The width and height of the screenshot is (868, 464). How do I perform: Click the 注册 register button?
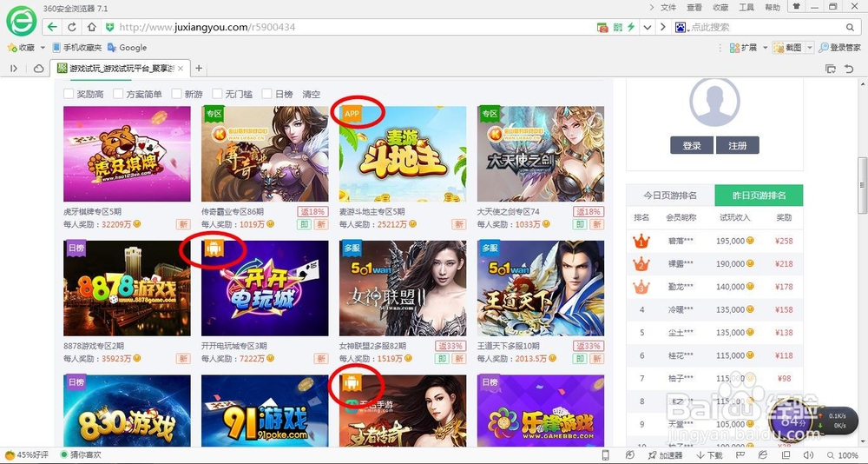[737, 145]
